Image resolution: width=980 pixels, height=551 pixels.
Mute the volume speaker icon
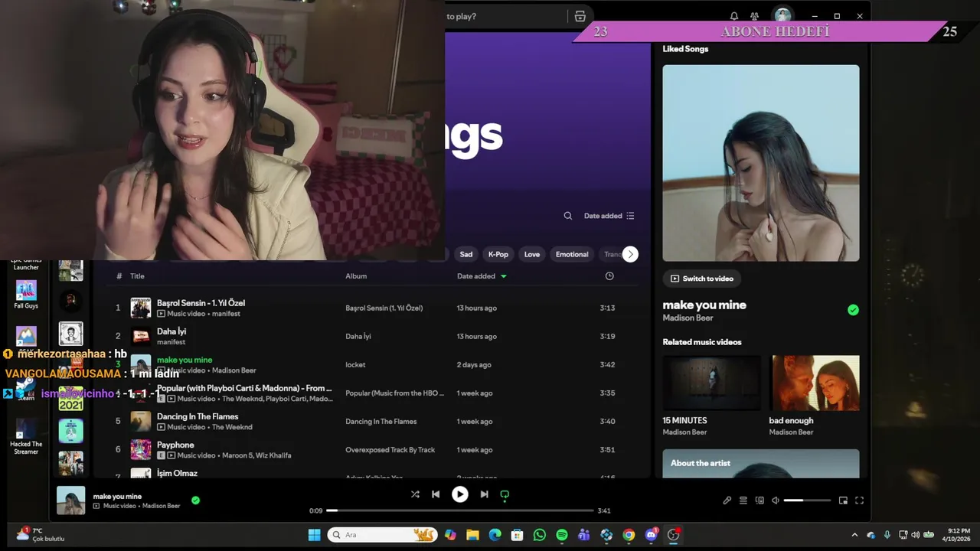[776, 500]
